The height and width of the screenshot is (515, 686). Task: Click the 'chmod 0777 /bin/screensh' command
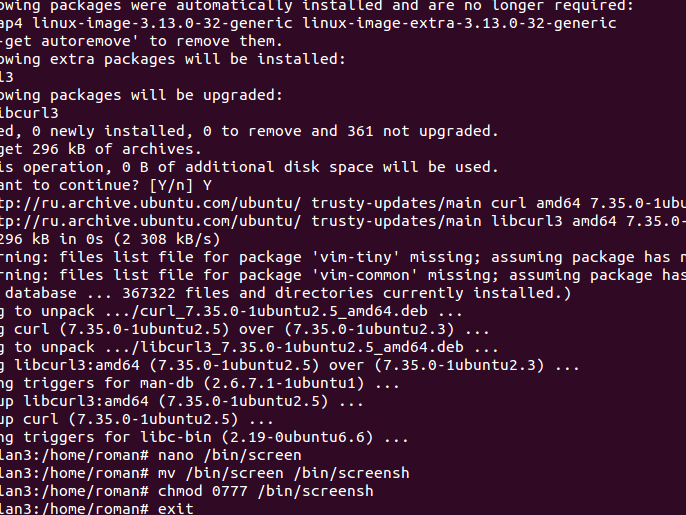click(x=266, y=491)
